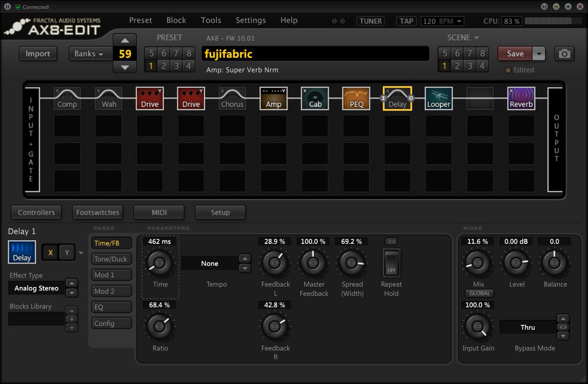Switch to the EQ page
Screen dimensions: 588x384
point(112,308)
